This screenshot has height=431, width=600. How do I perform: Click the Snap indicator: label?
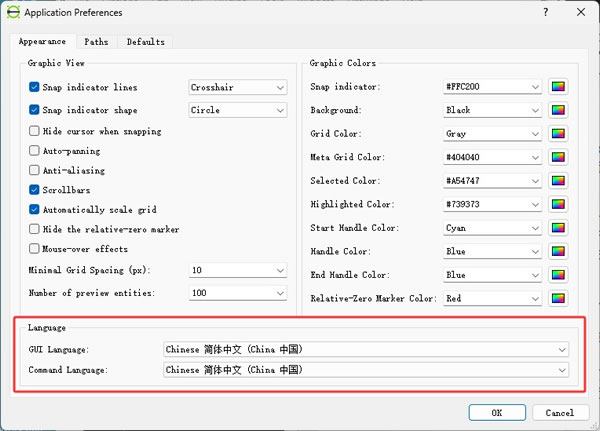click(x=345, y=87)
